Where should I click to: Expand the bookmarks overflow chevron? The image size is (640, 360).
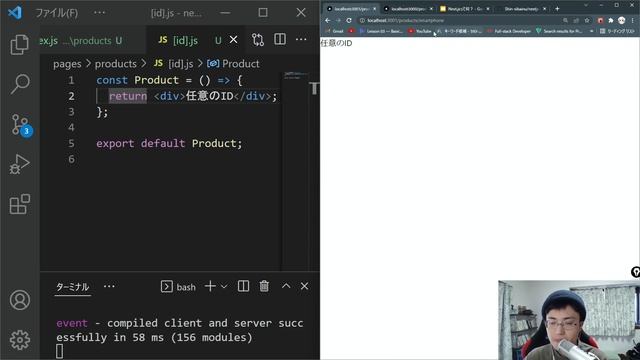pyautogui.click(x=591, y=31)
